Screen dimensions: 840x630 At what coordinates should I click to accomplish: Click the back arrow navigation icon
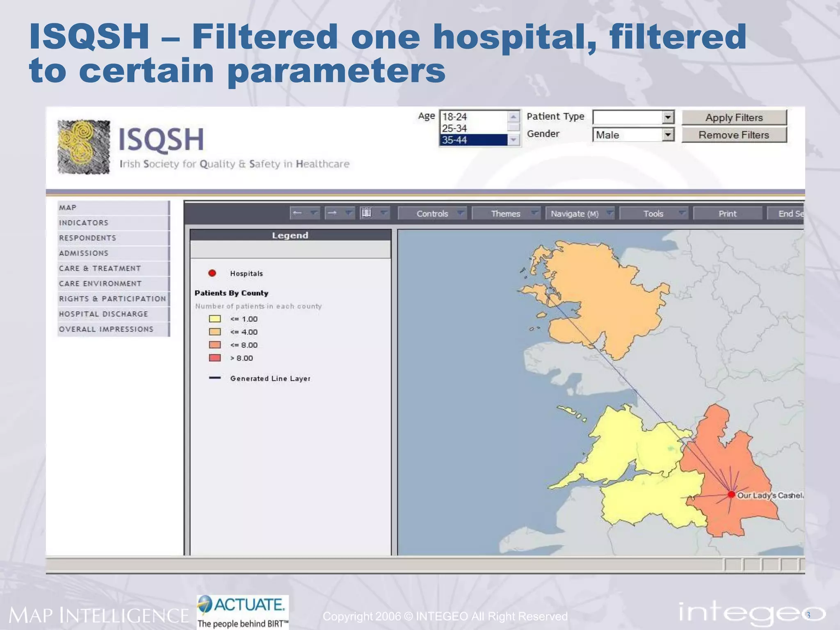tap(297, 213)
